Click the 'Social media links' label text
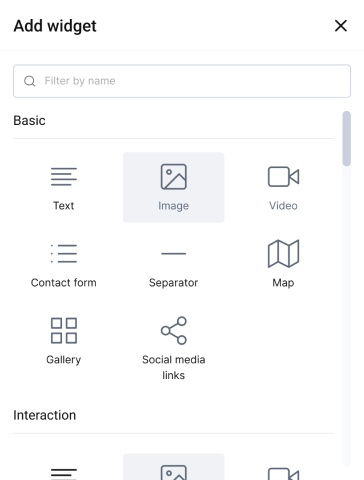 (x=174, y=367)
